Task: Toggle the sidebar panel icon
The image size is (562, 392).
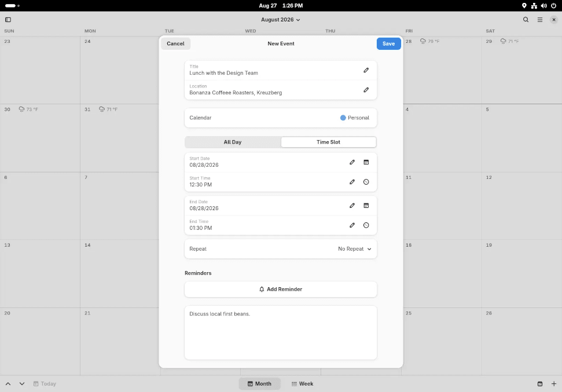Action: [x=8, y=20]
